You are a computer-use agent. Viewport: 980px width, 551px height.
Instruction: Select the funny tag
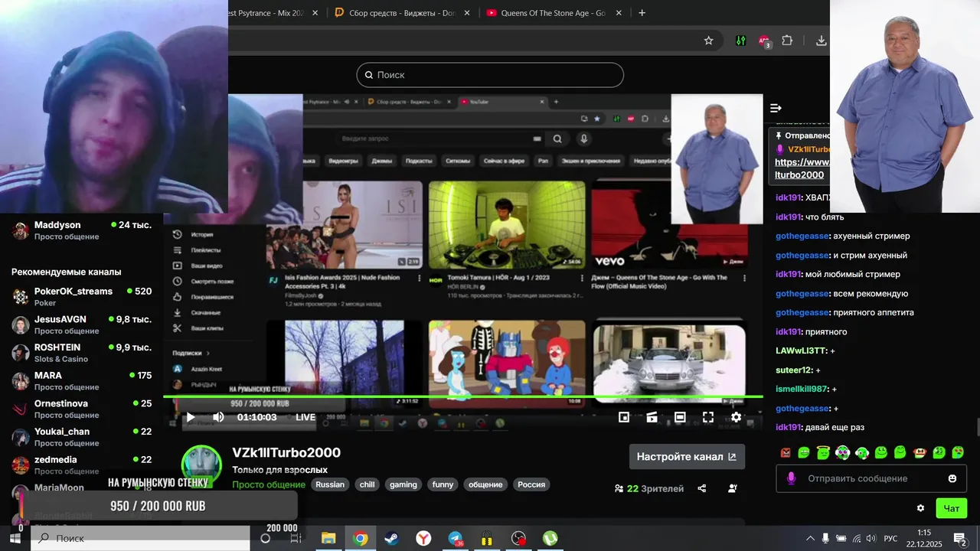(443, 484)
